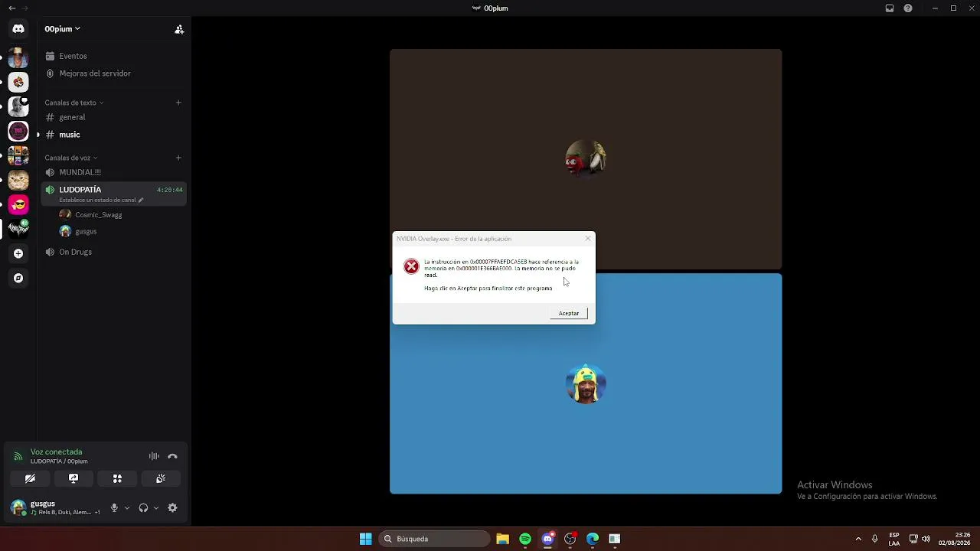Click Establece un estado de canal
Viewport: 980px width, 551px height.
[x=97, y=200]
